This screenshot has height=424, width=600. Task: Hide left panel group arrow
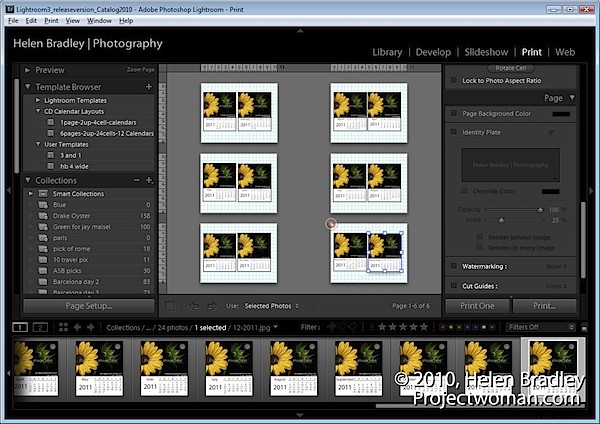click(8, 190)
